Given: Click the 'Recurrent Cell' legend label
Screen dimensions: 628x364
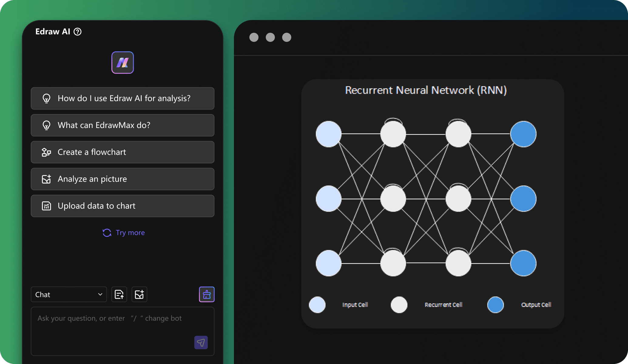Looking at the screenshot, I should 444,305.
